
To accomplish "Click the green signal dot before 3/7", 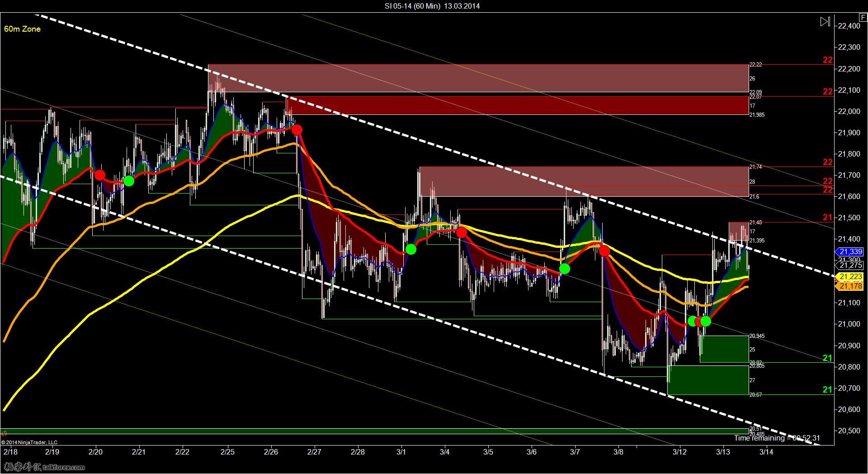I will (x=565, y=269).
